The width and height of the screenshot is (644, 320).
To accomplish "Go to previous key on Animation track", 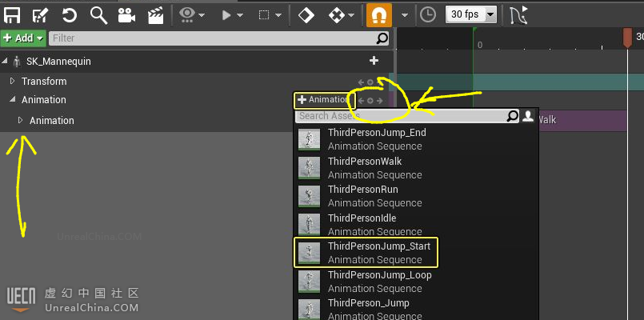I will [x=361, y=101].
